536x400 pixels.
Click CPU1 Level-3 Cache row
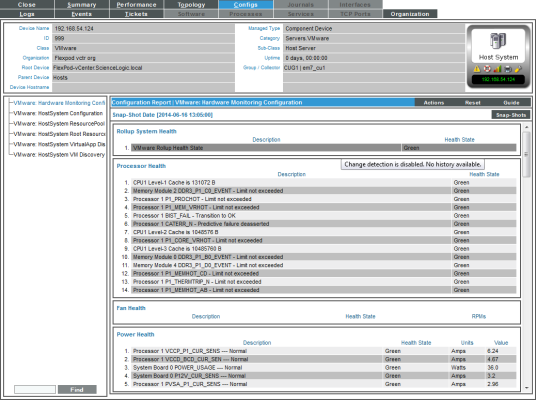click(x=323, y=249)
